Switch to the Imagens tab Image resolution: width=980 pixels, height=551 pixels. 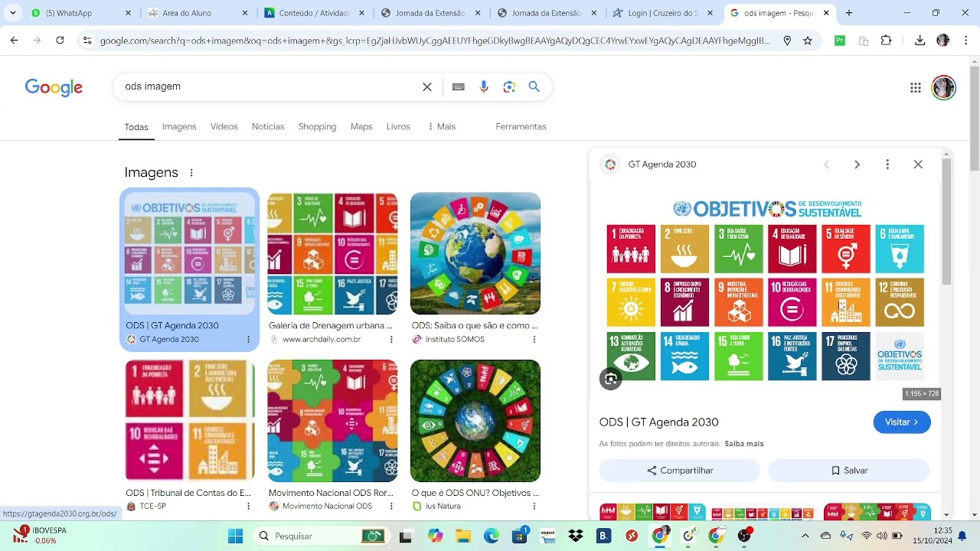[179, 126]
